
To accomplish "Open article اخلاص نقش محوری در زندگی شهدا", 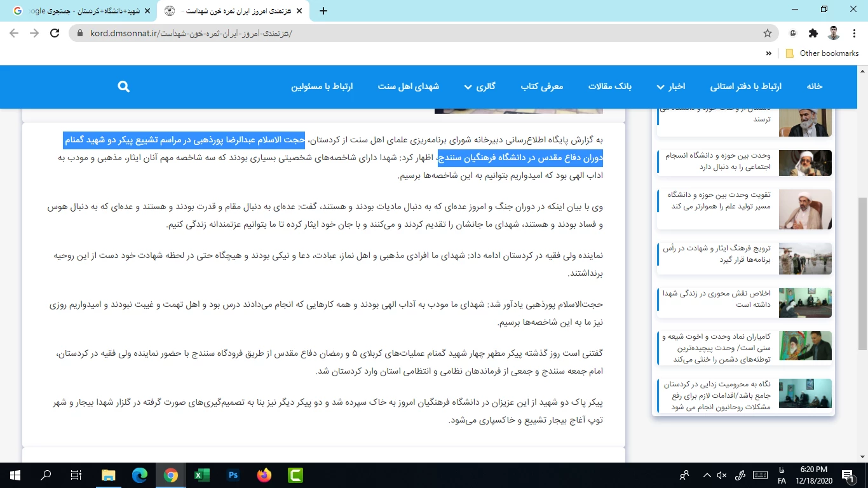I will tap(716, 299).
